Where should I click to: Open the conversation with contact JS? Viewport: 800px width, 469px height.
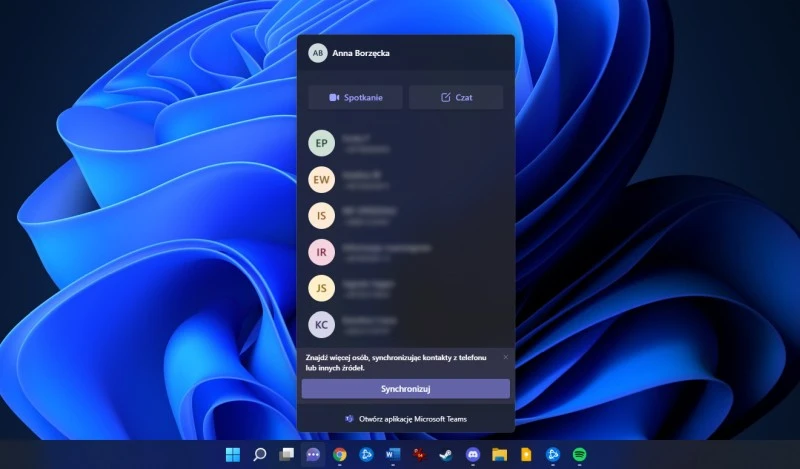coord(321,288)
